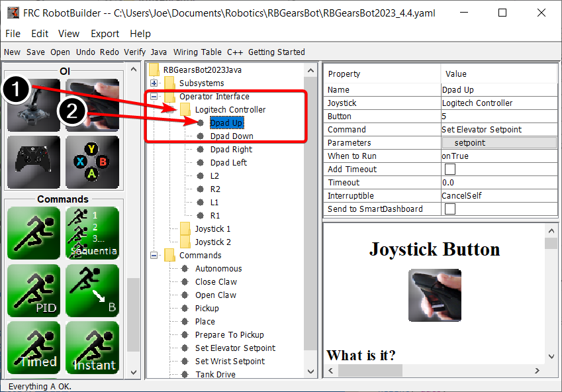
Task: Click the Wiring Table toolbar button
Action: [x=197, y=52]
